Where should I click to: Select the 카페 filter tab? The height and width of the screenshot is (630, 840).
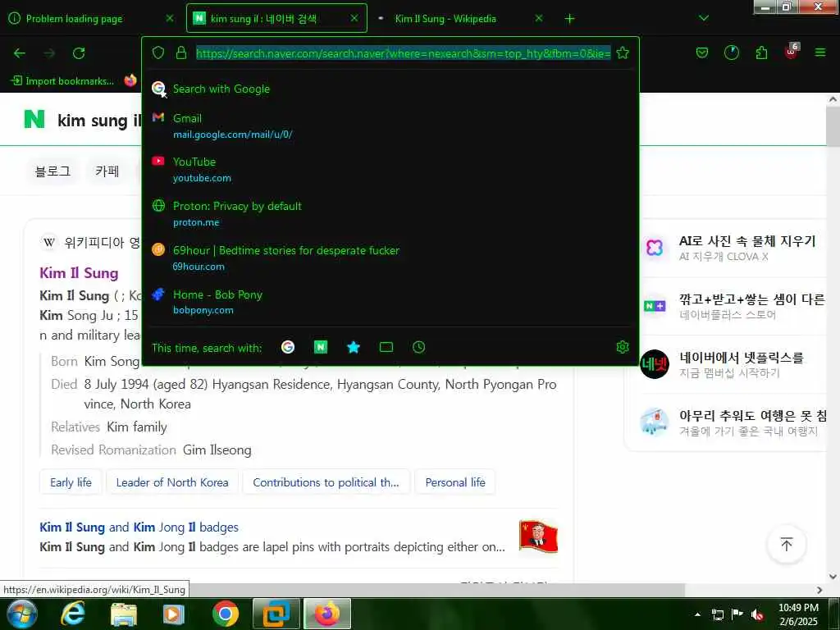[107, 171]
